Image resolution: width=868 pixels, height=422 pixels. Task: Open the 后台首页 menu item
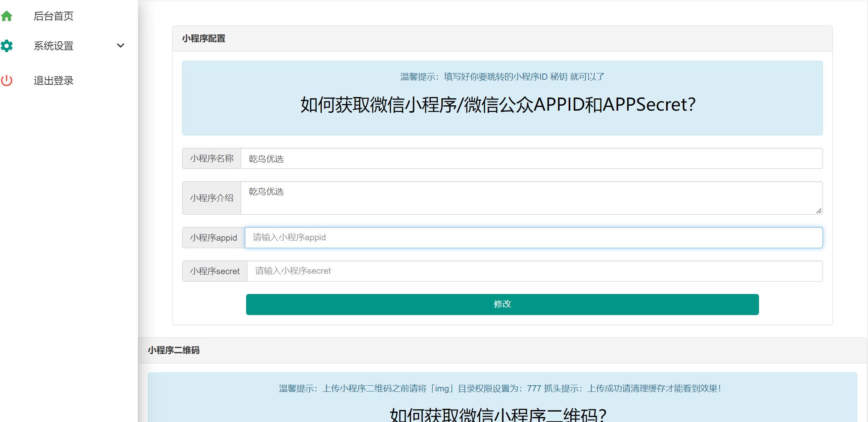53,16
